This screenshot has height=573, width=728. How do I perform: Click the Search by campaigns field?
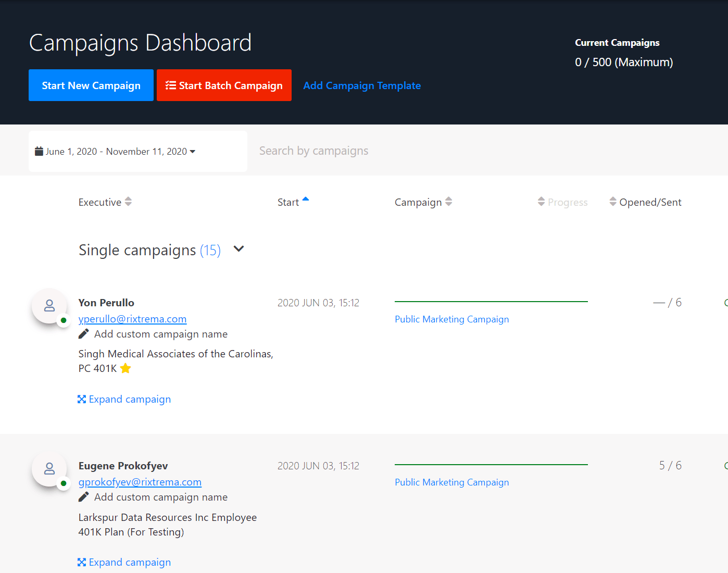(x=417, y=151)
